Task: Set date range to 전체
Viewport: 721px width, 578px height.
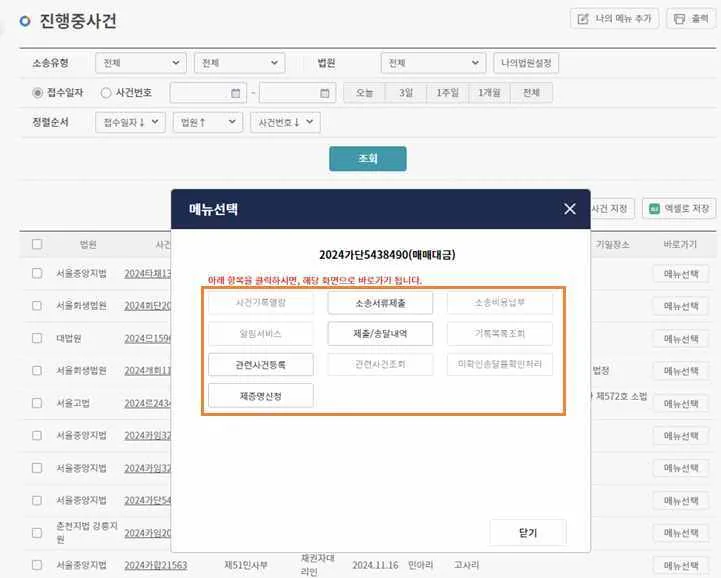Action: coord(531,93)
